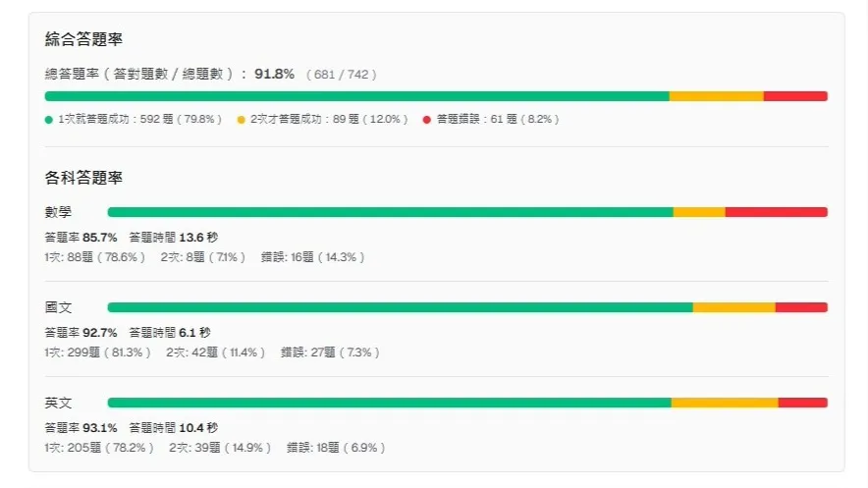Image resolution: width=868 pixels, height=488 pixels.
Task: Select the 英文 subject label
Action: tap(58, 403)
